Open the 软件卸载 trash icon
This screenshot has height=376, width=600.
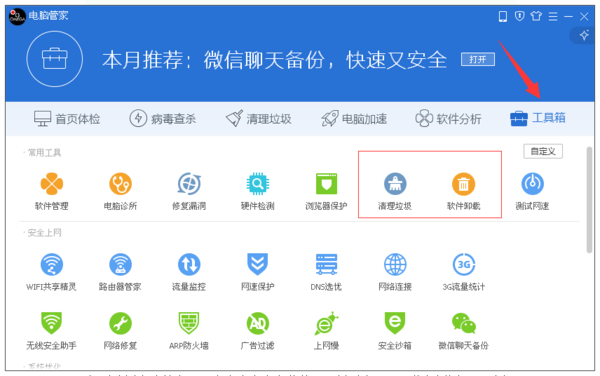click(x=463, y=184)
